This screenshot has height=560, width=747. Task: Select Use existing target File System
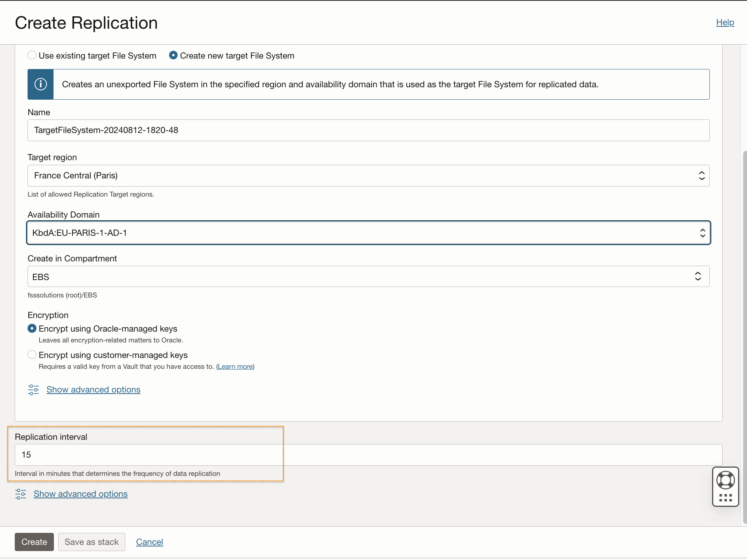[x=32, y=55]
